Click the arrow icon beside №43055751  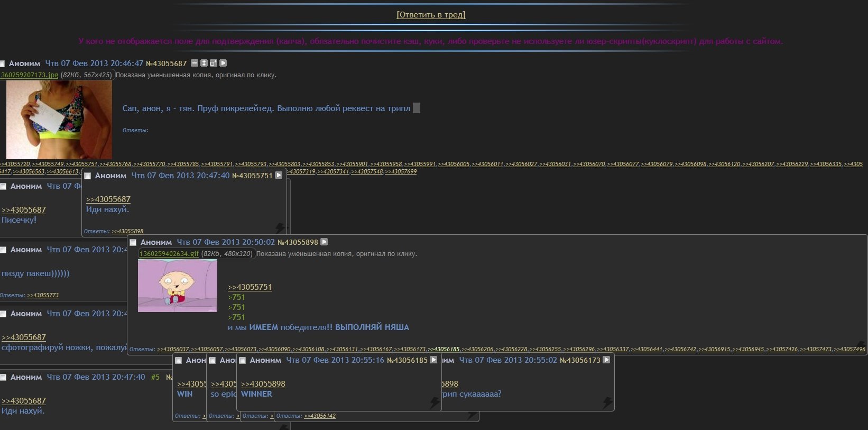click(x=279, y=175)
